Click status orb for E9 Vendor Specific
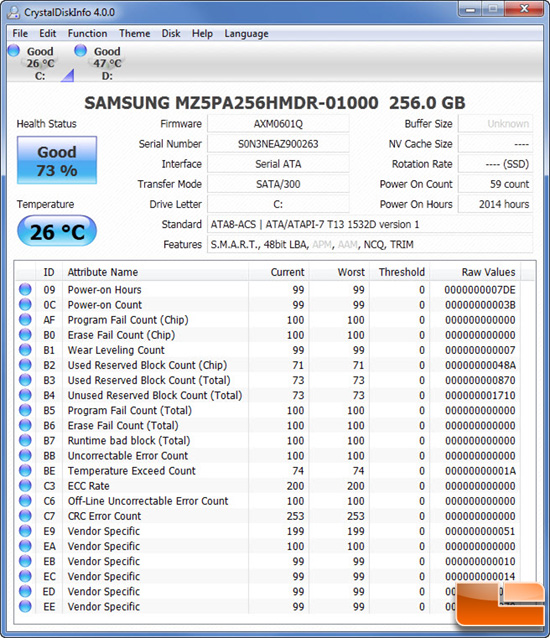The image size is (550, 638). pos(25,531)
